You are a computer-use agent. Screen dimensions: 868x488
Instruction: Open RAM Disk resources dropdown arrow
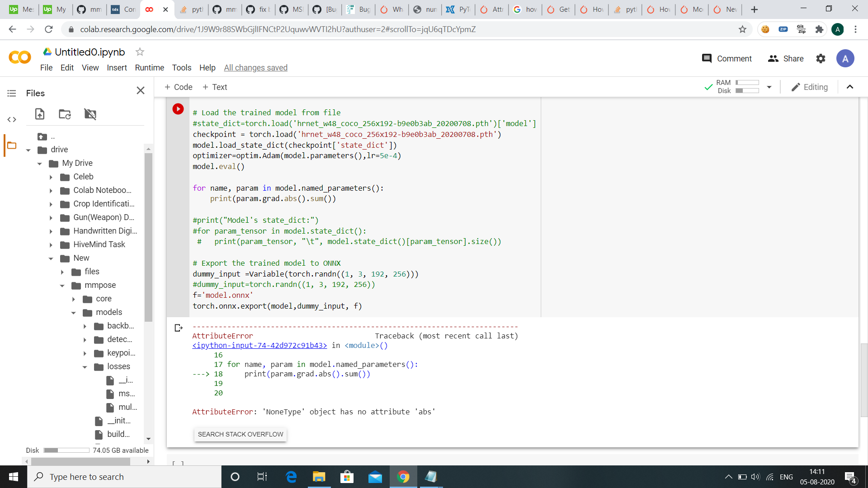pos(769,87)
